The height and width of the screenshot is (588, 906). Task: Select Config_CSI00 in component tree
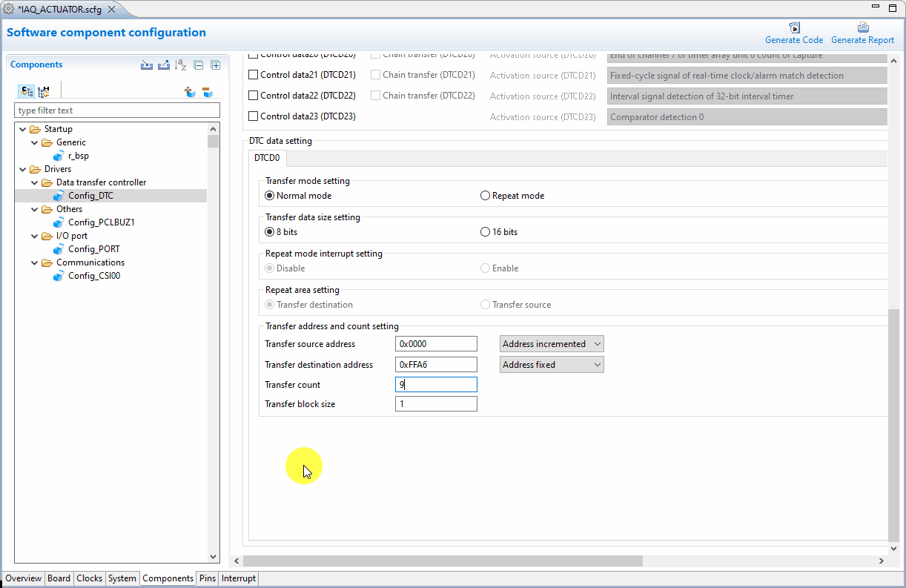click(94, 276)
